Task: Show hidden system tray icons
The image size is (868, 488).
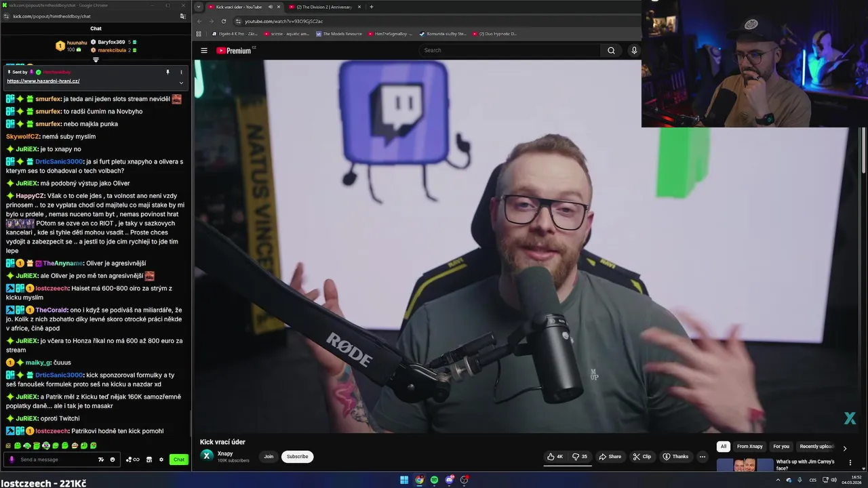Action: point(778,480)
